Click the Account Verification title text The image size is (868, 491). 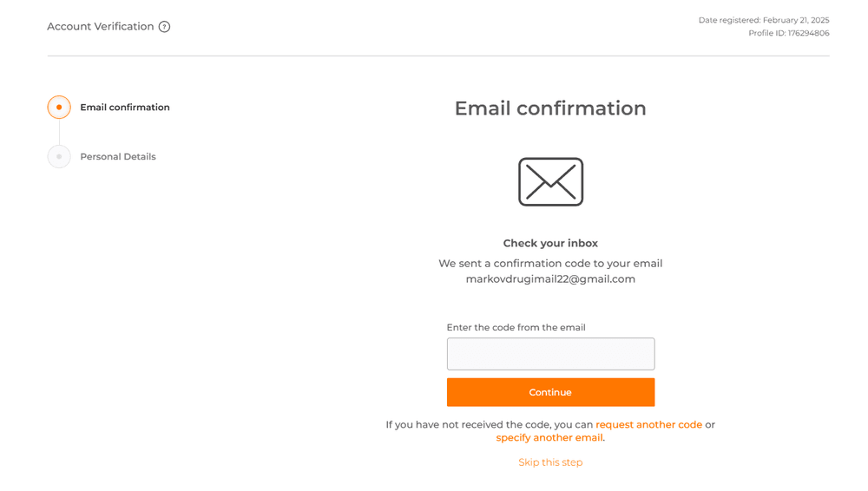(x=100, y=27)
